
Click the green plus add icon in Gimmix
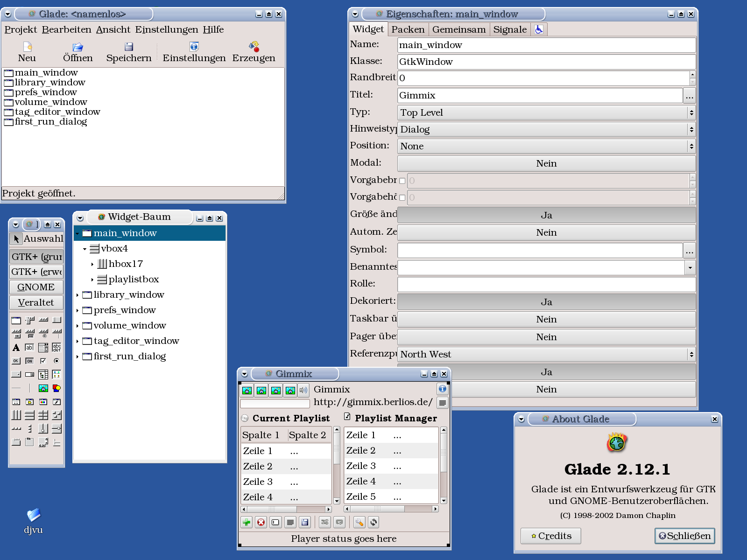click(247, 522)
